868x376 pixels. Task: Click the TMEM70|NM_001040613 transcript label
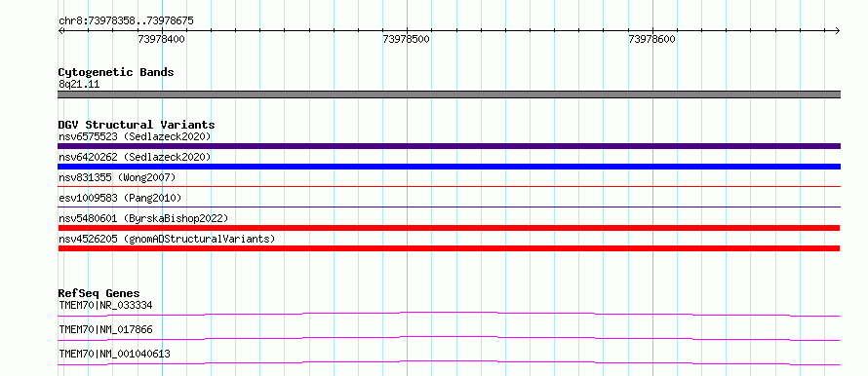[114, 354]
